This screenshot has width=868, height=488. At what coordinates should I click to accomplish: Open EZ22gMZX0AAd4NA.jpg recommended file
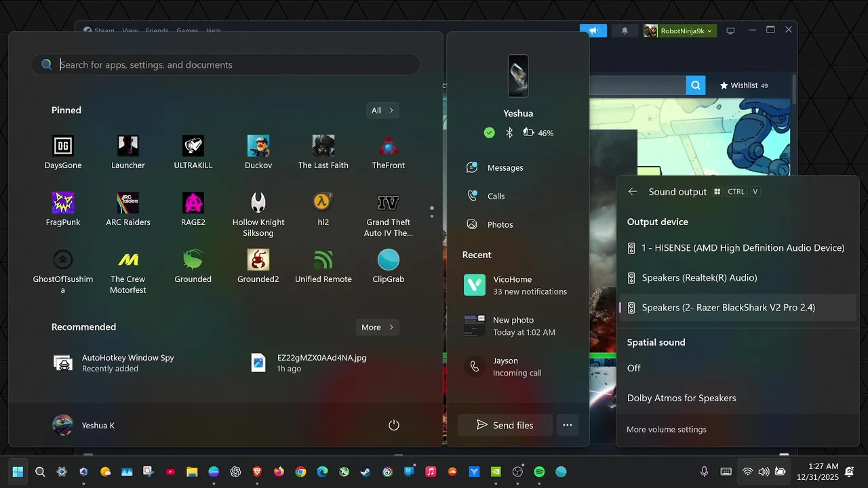310,363
